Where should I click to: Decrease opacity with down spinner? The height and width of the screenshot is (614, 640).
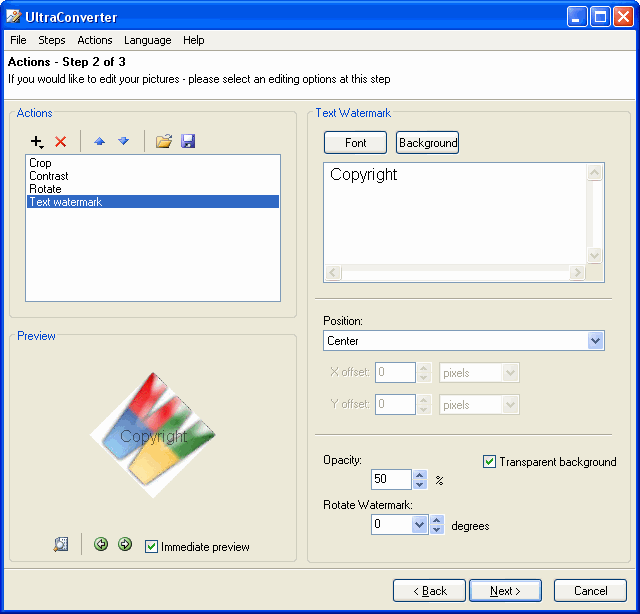(x=420, y=484)
